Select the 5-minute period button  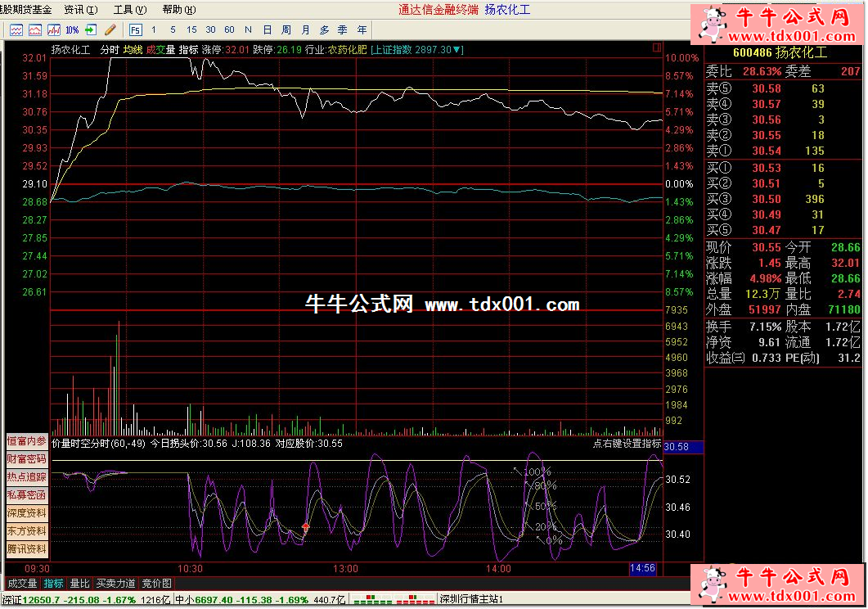[x=173, y=30]
